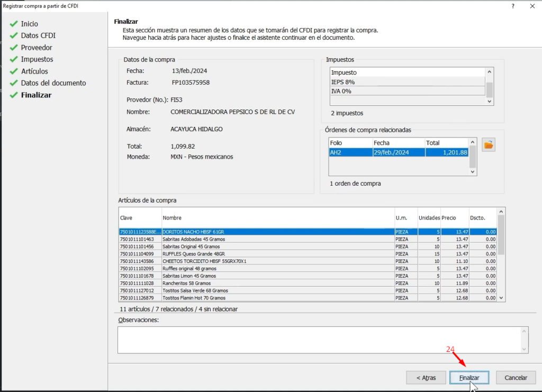Go to the Impuestos wizard step
This screenshot has width=542, height=392.
point(37,59)
